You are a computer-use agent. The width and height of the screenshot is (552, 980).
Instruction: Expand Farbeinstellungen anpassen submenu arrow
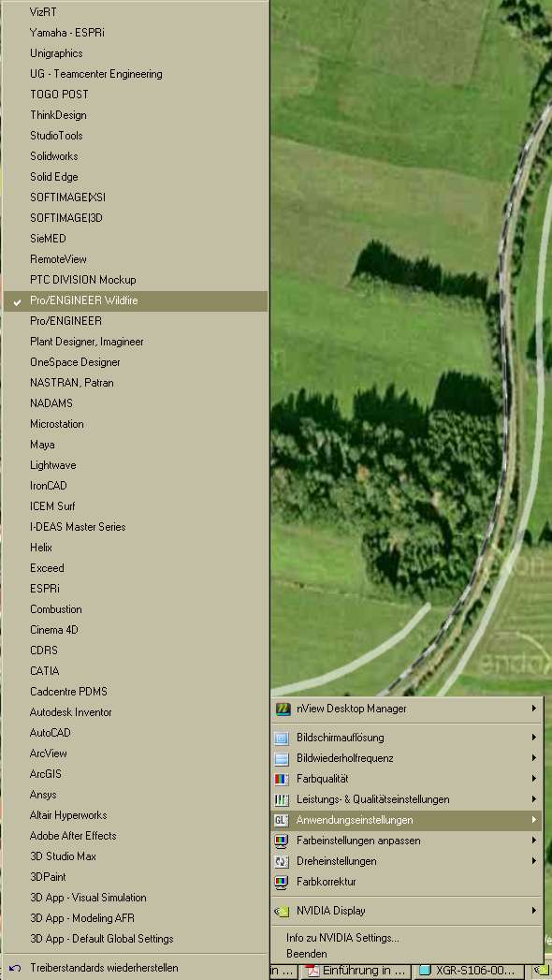pyautogui.click(x=534, y=841)
